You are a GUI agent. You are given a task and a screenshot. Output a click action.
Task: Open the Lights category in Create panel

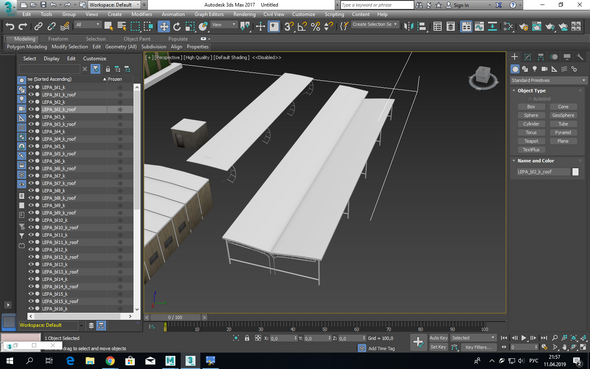pyautogui.click(x=535, y=69)
